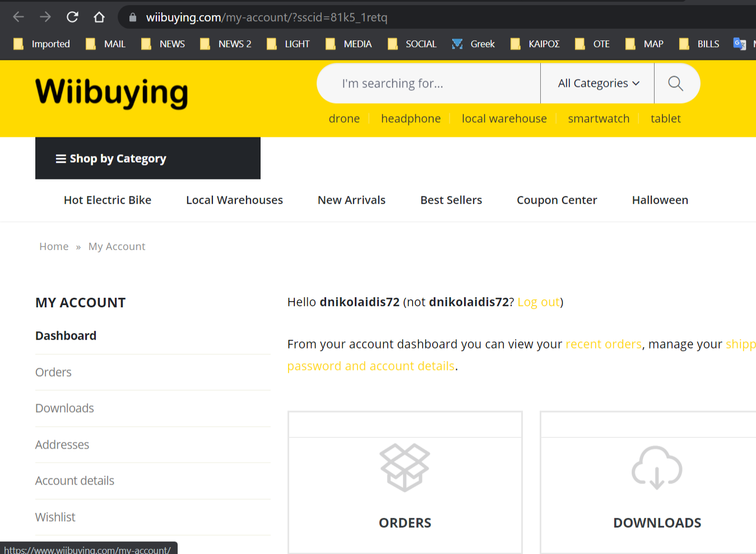
Task: Select Addresses in account sidebar
Action: [x=62, y=445]
